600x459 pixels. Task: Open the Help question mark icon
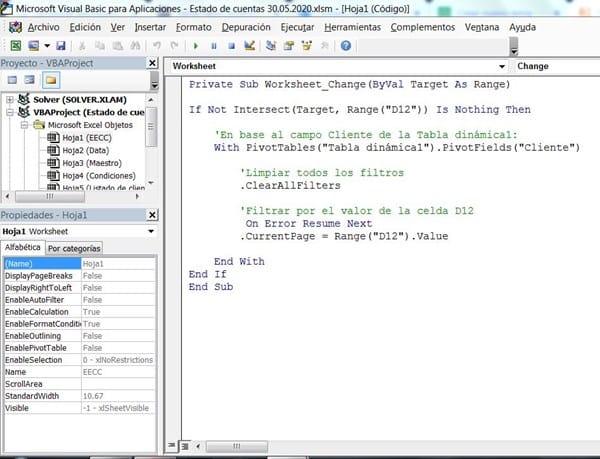point(345,46)
